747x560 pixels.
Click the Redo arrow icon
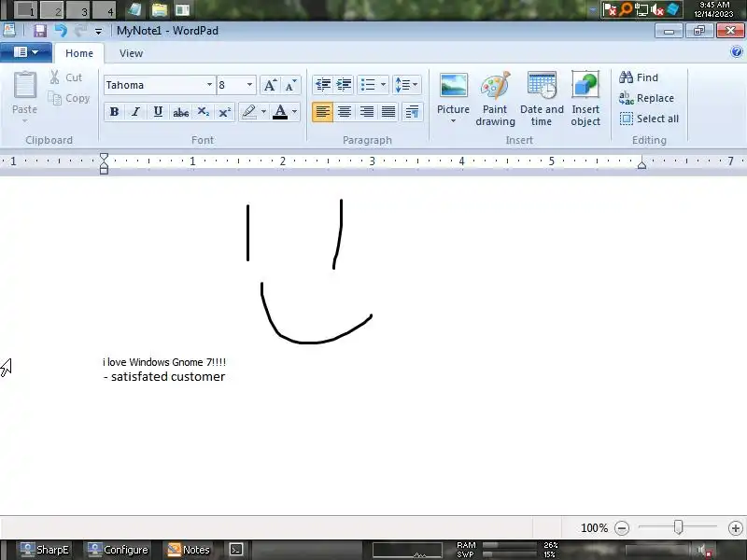click(x=80, y=31)
